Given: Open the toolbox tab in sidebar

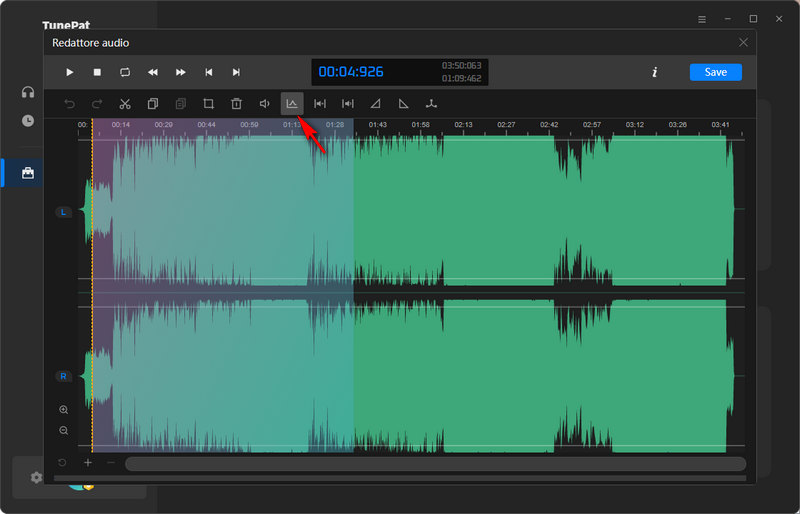Looking at the screenshot, I should 28,173.
